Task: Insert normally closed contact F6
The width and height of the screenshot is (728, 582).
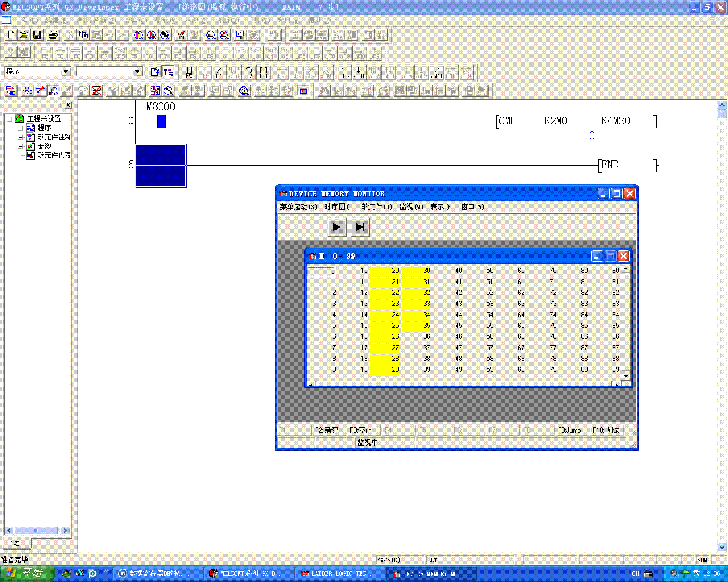Action: click(x=219, y=72)
